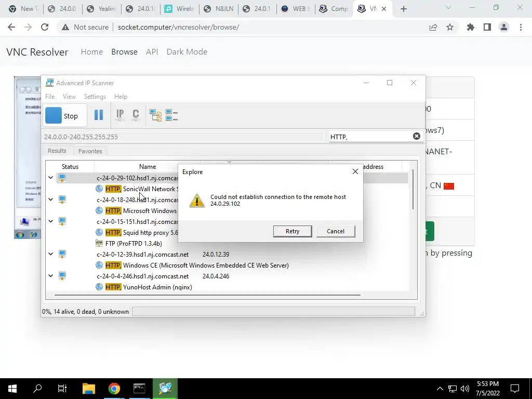Click the results list vertical scrollbar

[x=413, y=189]
